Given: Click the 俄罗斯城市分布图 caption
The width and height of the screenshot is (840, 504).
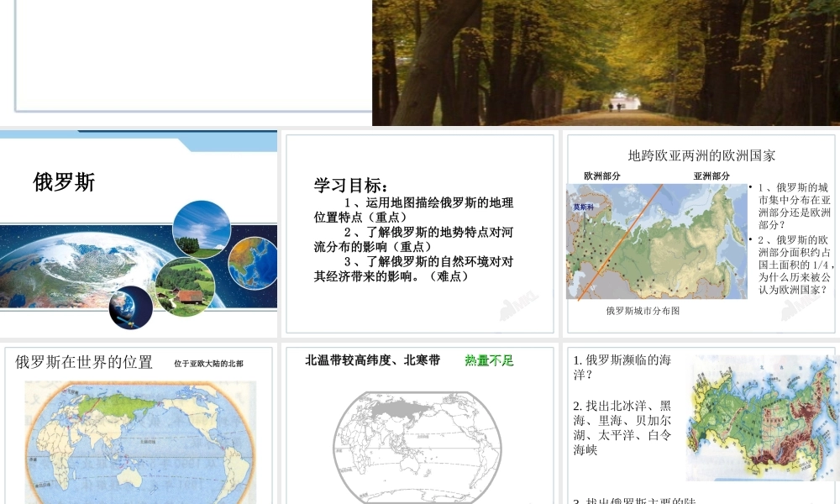Looking at the screenshot, I should (x=643, y=311).
